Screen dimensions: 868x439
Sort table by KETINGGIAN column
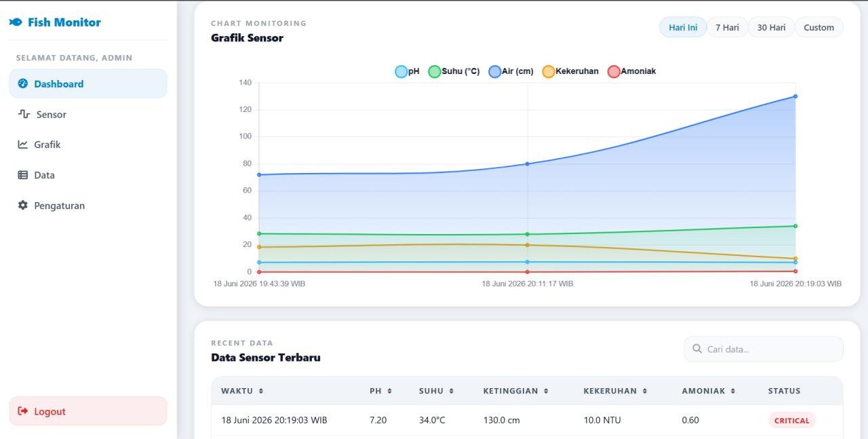(515, 391)
